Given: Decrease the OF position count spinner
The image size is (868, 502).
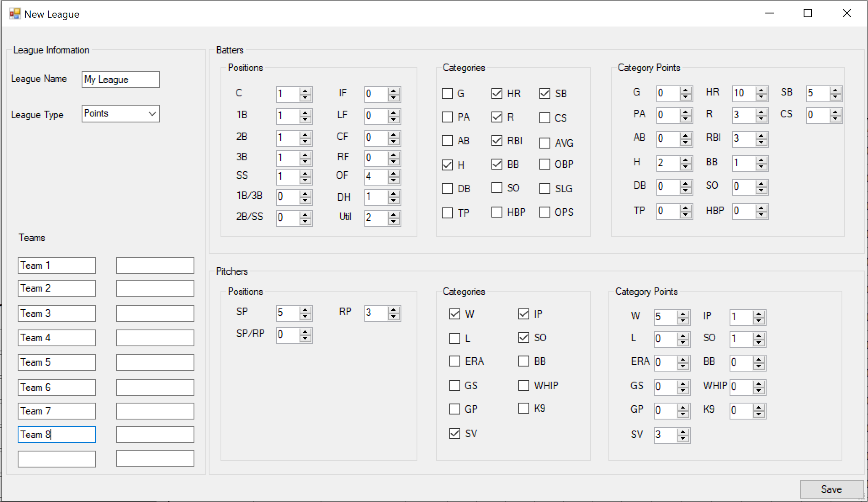Looking at the screenshot, I should point(394,180).
